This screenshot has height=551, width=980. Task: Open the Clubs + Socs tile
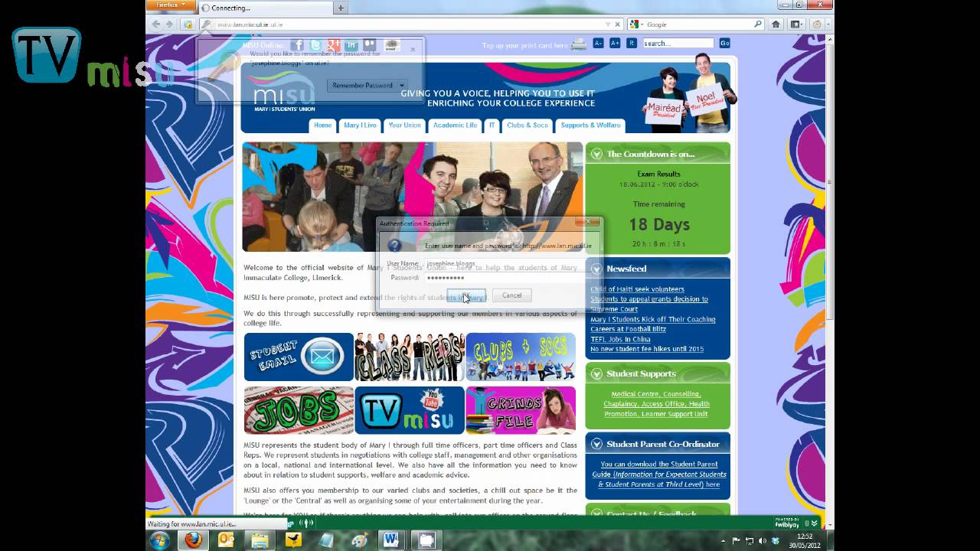[521, 357]
